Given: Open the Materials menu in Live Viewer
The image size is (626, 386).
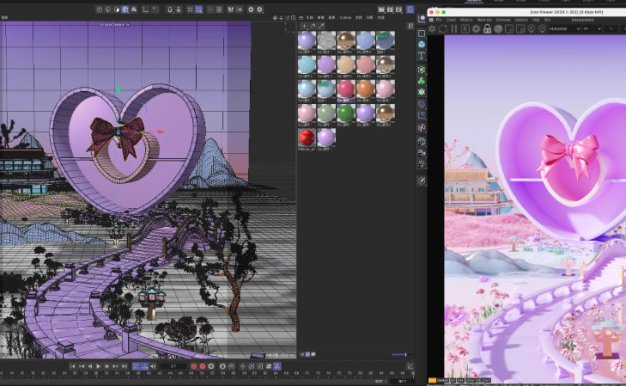Looking at the screenshot, I should pyautogui.click(x=484, y=20).
